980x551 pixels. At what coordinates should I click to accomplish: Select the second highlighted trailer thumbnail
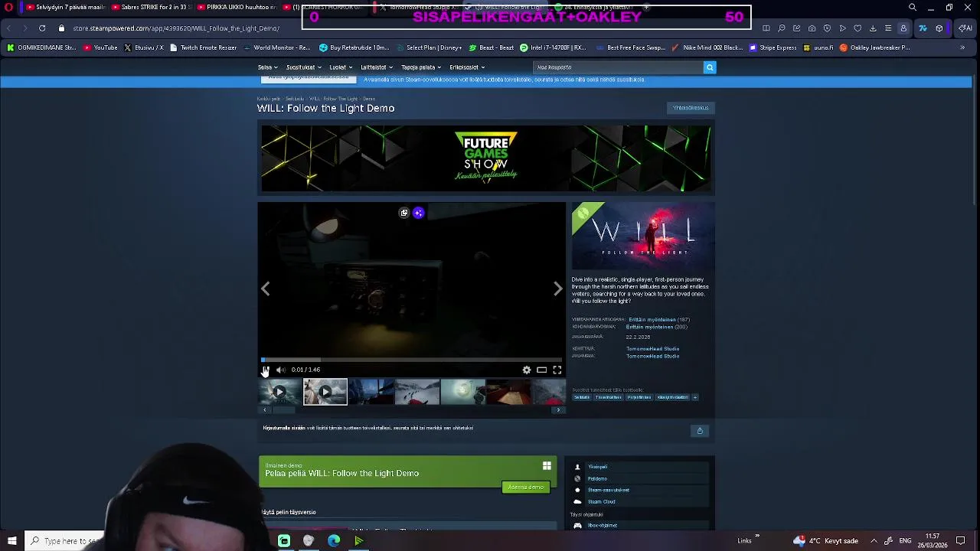pyautogui.click(x=325, y=392)
